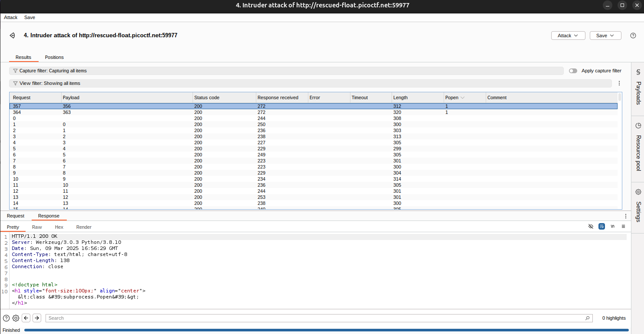Click the Capture filter bar
Screen dimensions: 644x334
(x=286, y=71)
